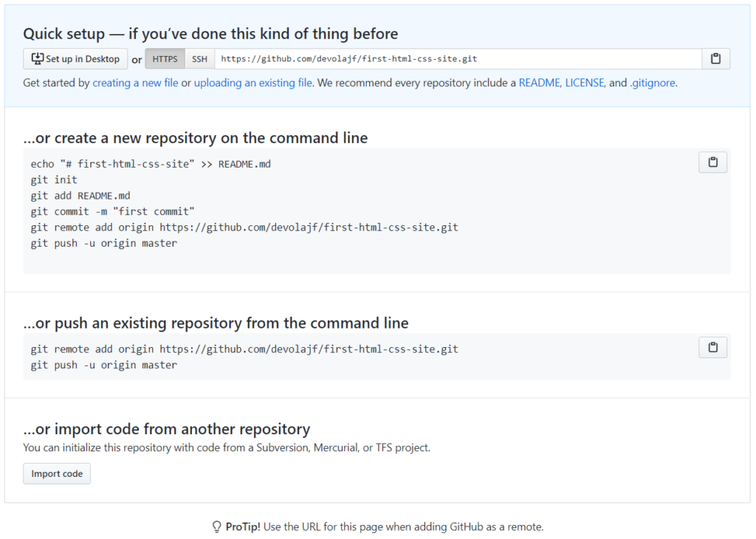Click the git init command line
This screenshot has width=756, height=539.
coord(54,180)
